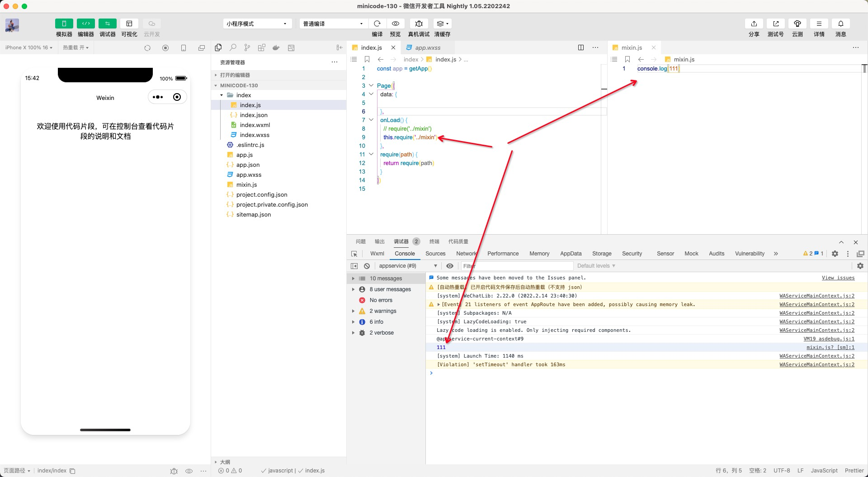Open the mixin.js? [sm]:1 source link

(x=830, y=347)
